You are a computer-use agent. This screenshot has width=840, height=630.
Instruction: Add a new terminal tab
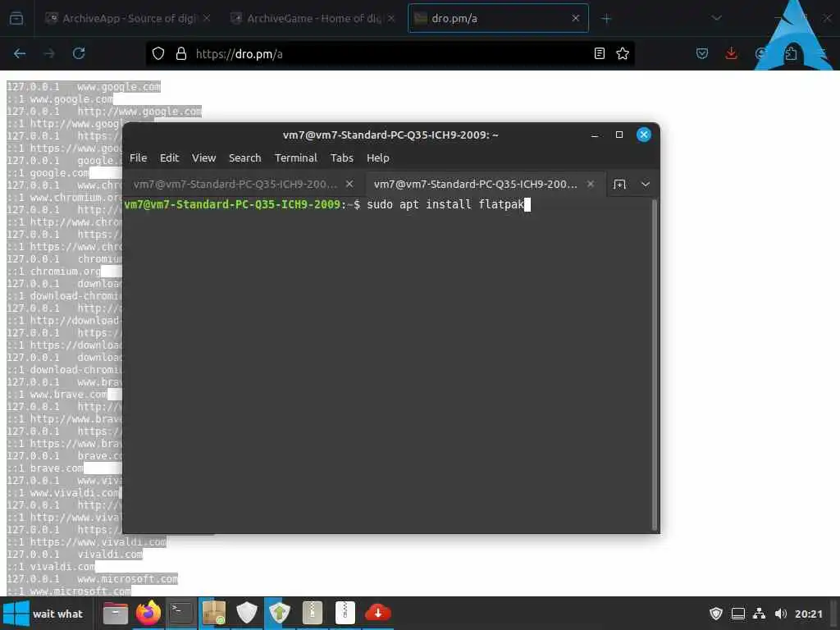[619, 185]
